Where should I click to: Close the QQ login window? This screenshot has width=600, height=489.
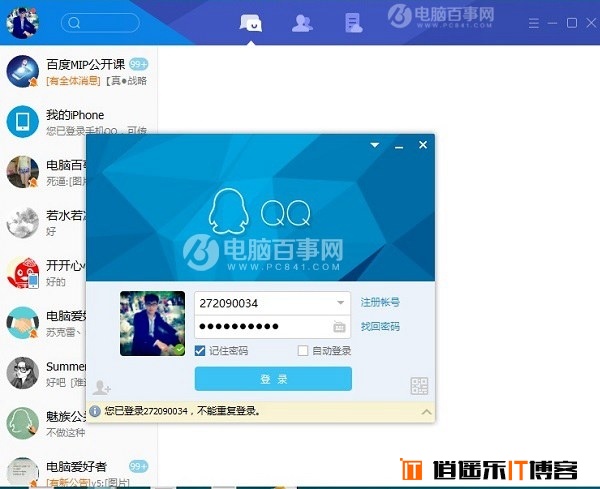(x=423, y=145)
